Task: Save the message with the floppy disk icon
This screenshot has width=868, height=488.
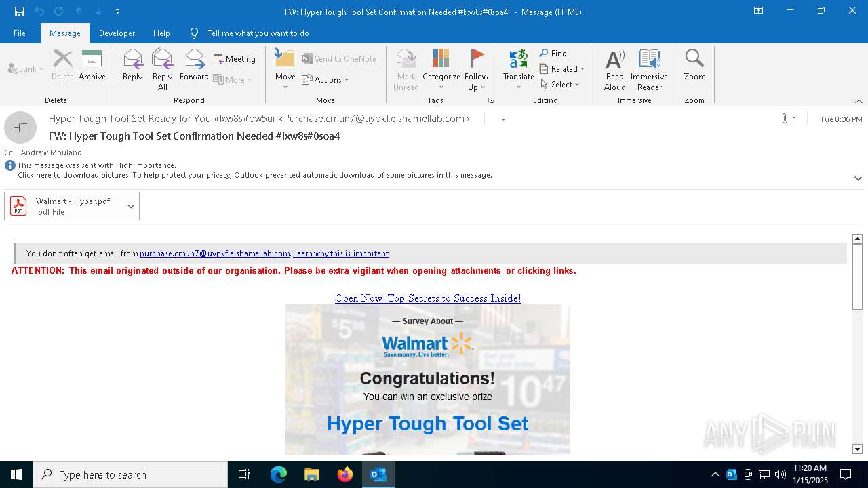Action: (20, 12)
